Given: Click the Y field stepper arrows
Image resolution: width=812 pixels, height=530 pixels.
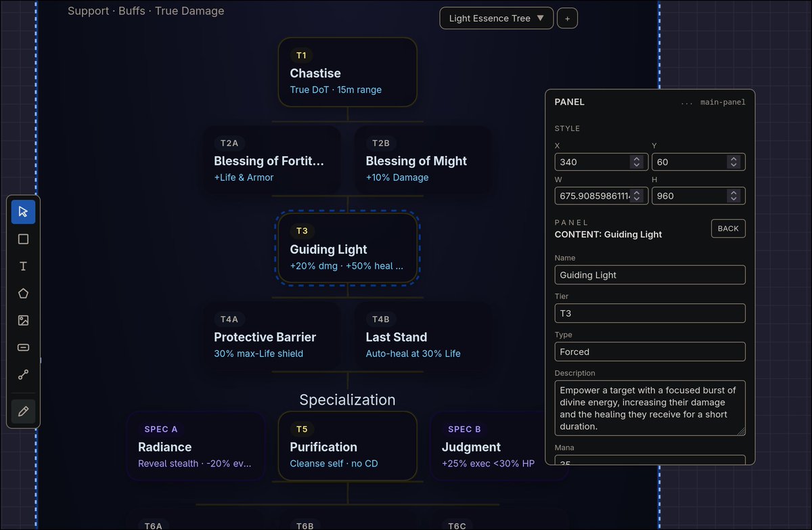Looking at the screenshot, I should coord(734,162).
